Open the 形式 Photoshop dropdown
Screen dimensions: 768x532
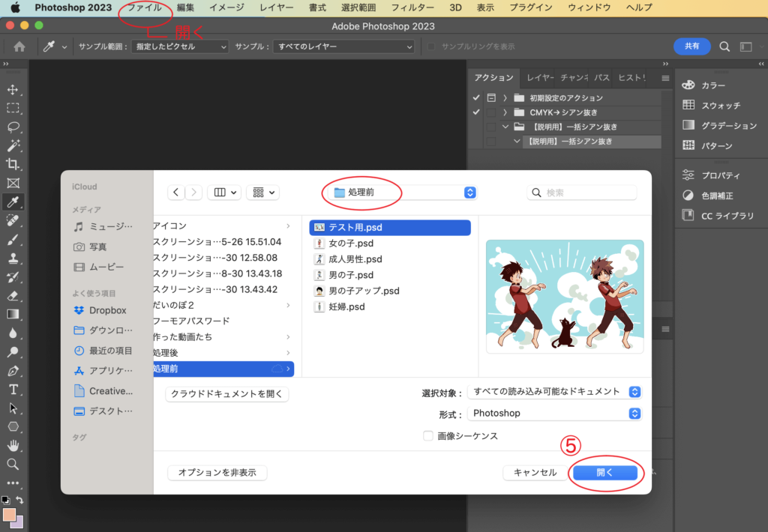point(555,413)
